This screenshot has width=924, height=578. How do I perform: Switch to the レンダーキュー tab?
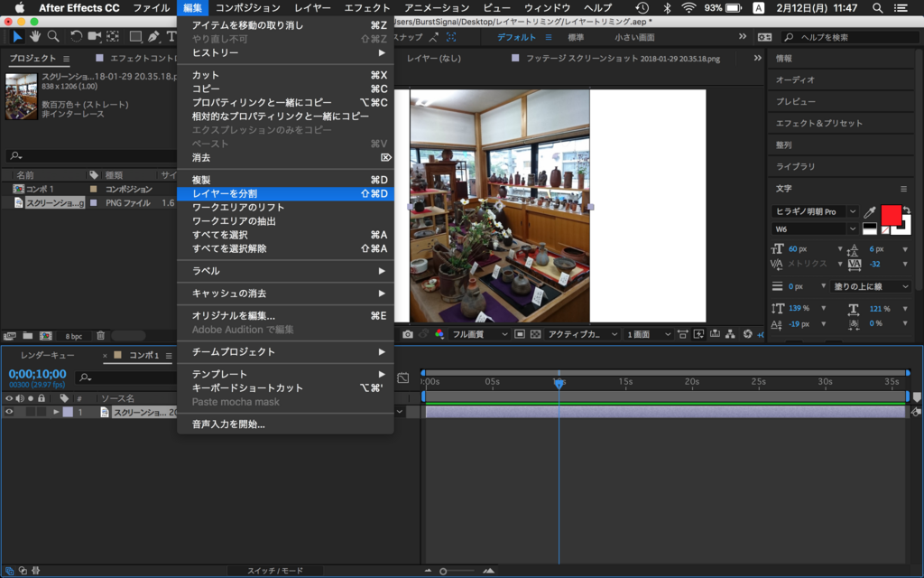click(47, 355)
